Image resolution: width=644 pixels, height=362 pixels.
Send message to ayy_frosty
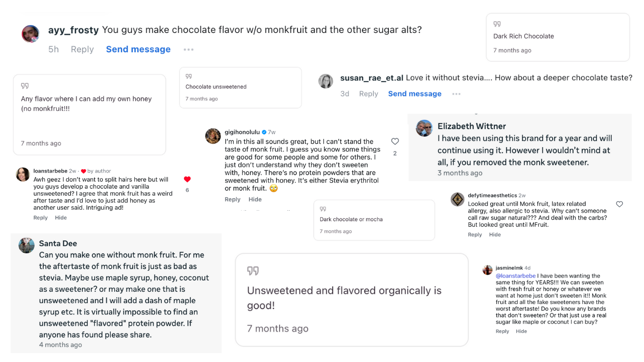point(138,49)
